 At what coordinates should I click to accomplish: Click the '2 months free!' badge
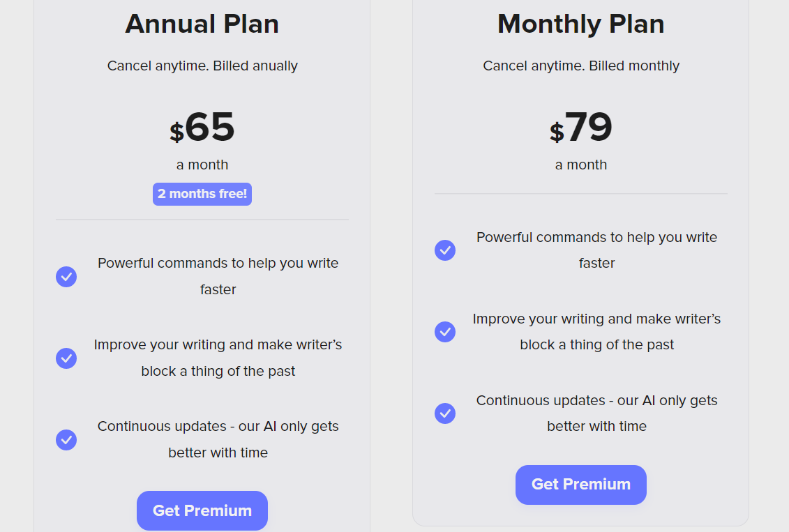coord(202,194)
